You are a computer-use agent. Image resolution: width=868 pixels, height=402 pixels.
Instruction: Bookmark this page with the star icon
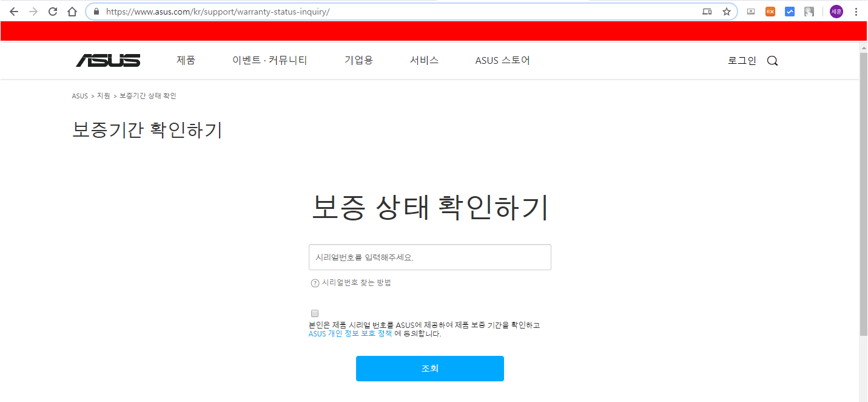(x=726, y=12)
